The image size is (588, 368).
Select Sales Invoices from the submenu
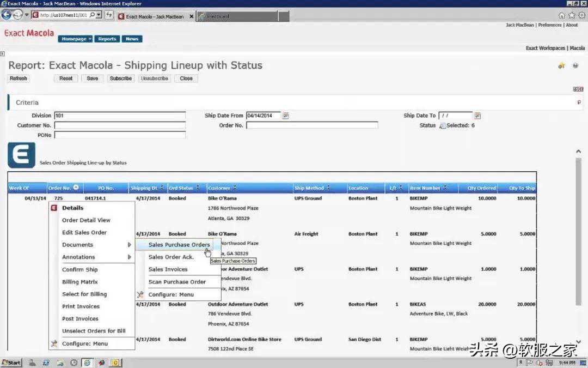tap(168, 269)
